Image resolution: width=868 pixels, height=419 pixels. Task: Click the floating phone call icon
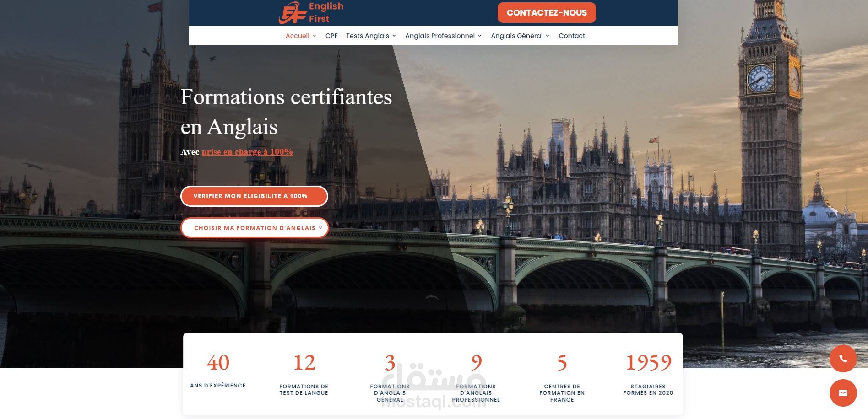[x=843, y=359]
